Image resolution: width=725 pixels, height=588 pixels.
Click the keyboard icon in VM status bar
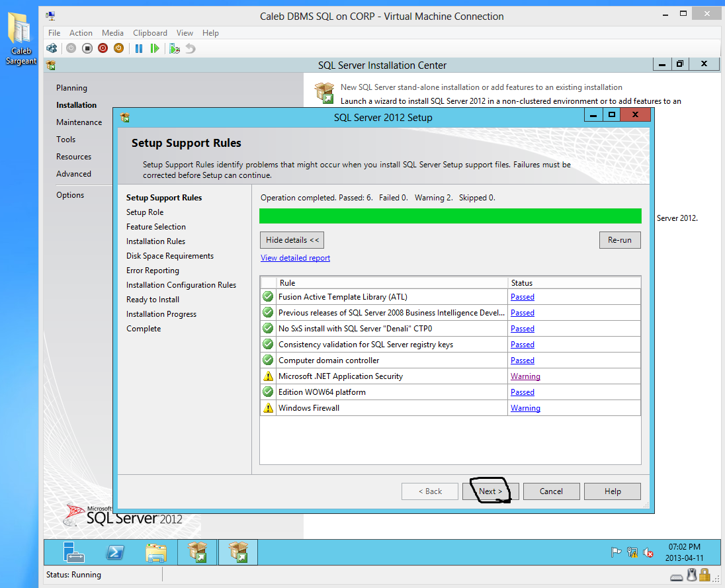(x=677, y=577)
